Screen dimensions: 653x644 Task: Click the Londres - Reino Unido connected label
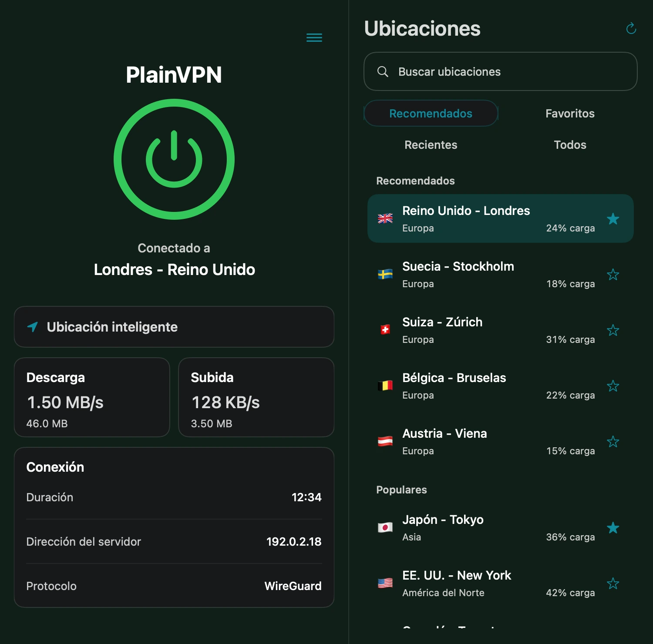point(174,269)
